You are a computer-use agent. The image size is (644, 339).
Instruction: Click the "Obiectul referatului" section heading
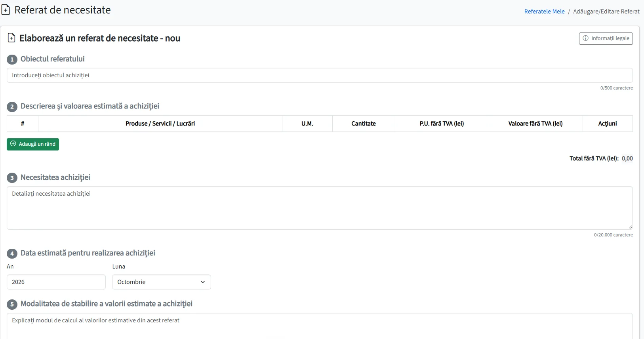pos(53,59)
